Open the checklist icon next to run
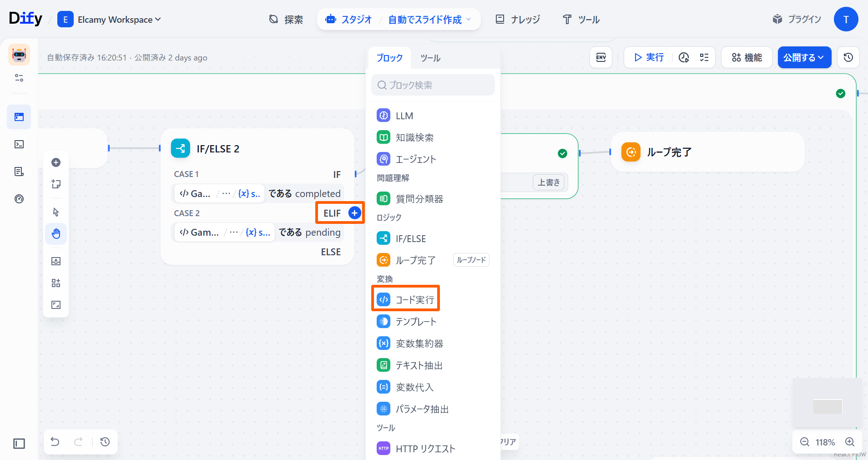The height and width of the screenshot is (460, 868). coord(704,57)
